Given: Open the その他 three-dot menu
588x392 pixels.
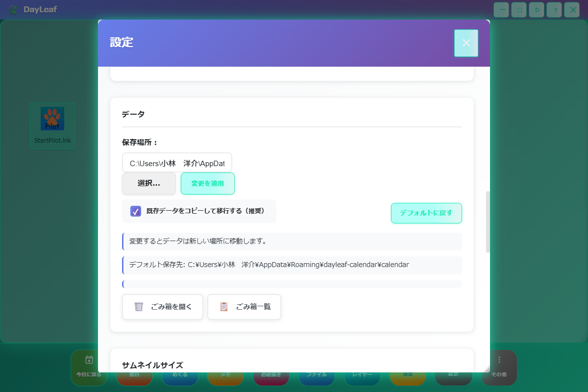Looking at the screenshot, I should tap(499, 360).
